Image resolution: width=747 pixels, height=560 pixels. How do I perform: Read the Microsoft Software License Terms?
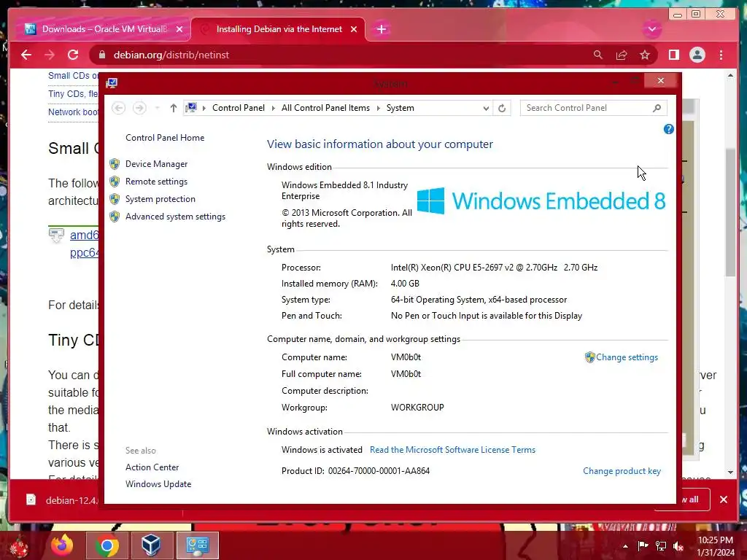click(452, 449)
